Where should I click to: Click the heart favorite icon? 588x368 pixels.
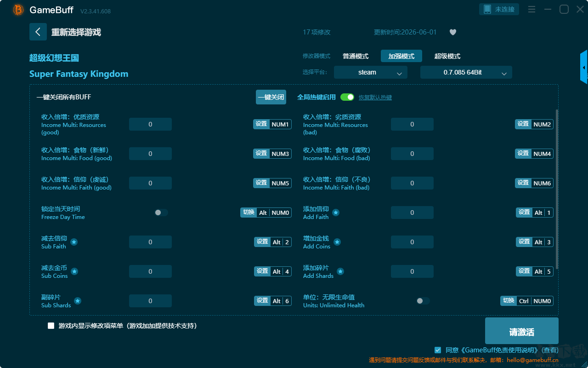[x=452, y=32]
